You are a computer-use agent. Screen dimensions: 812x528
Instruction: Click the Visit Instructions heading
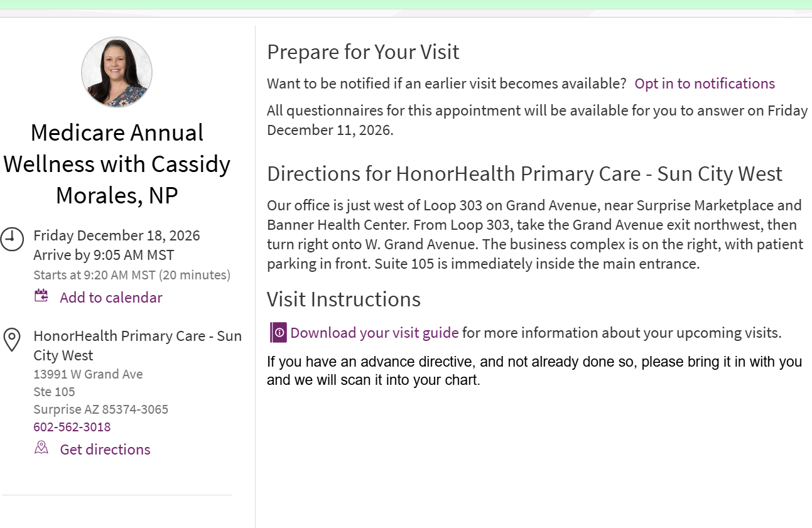coord(344,299)
